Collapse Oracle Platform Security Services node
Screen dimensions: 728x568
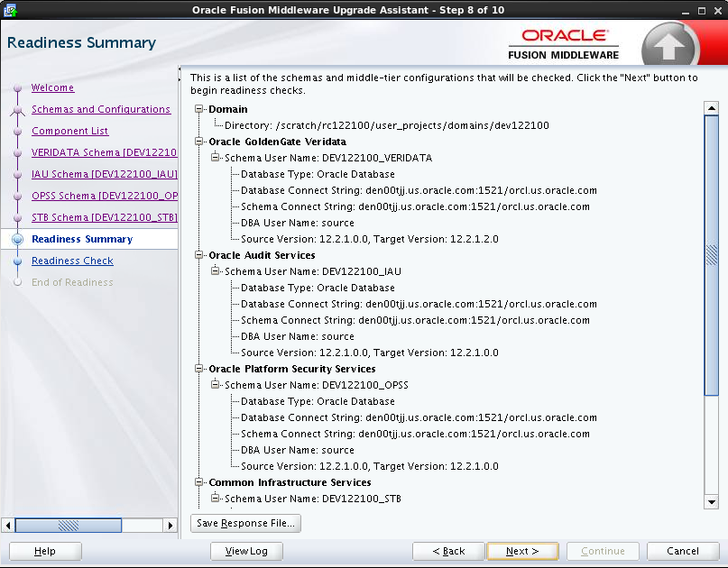[198, 369]
